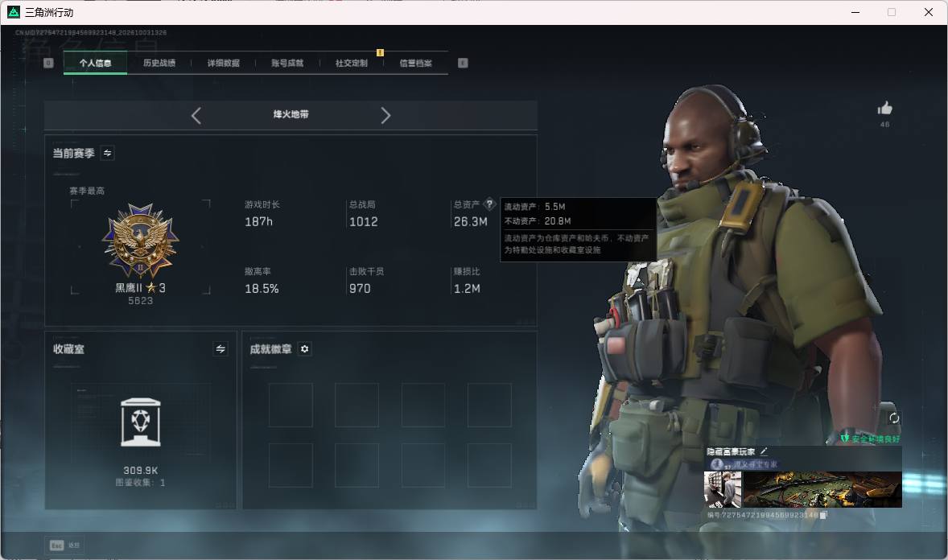948x560 pixels.
Task: Click the 撤离率 value 18.5%
Action: coord(262,289)
